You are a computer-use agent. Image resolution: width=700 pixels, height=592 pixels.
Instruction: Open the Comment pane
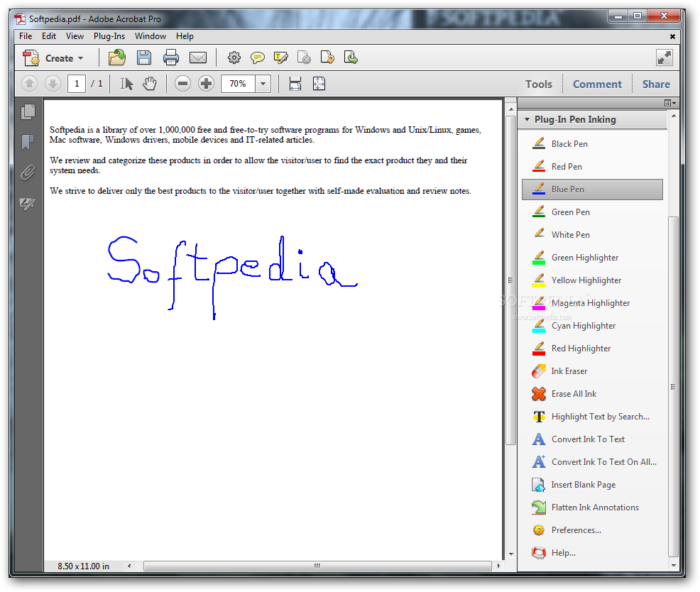(597, 84)
